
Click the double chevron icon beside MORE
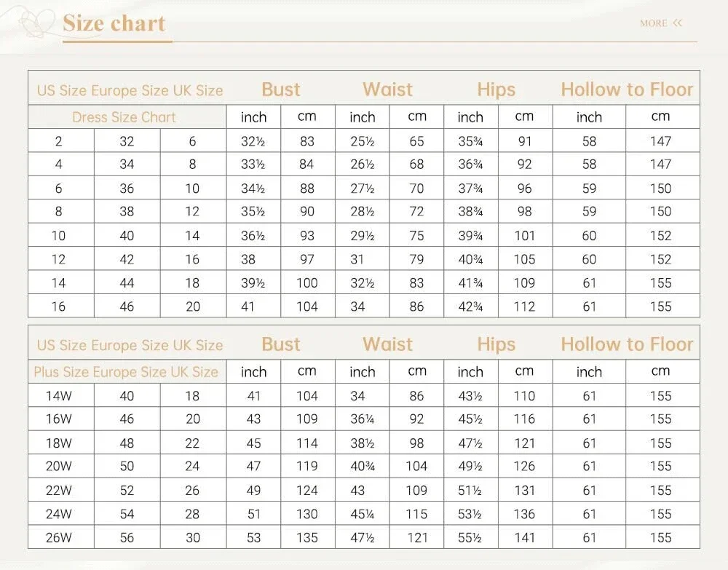point(678,23)
